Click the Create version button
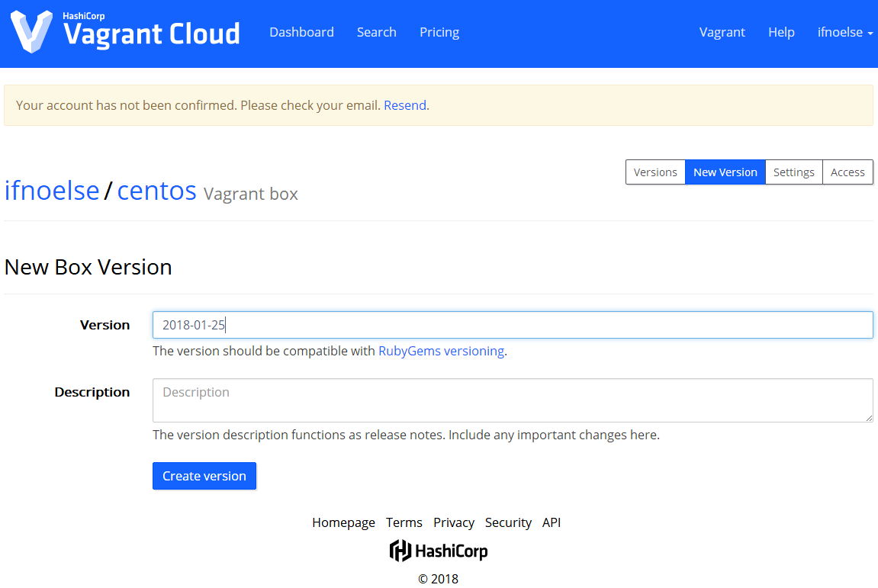This screenshot has width=878, height=588. click(x=204, y=476)
